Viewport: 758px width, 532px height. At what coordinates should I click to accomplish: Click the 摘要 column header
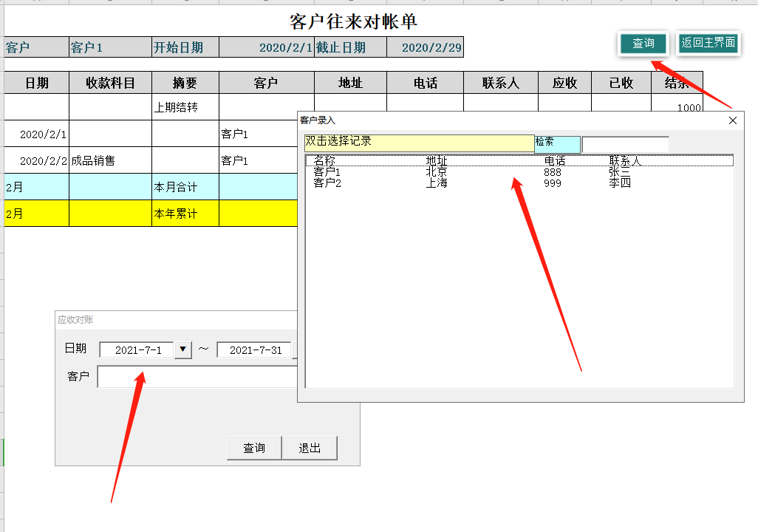click(185, 83)
